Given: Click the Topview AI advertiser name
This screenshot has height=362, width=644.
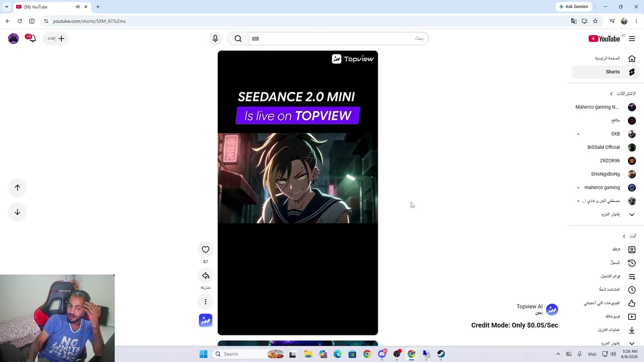Looking at the screenshot, I should pyautogui.click(x=529, y=307).
